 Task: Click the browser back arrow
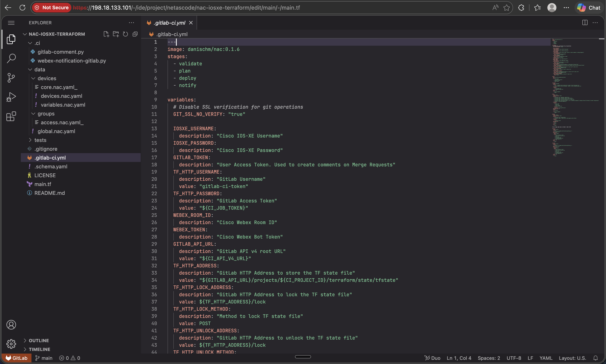(x=8, y=8)
